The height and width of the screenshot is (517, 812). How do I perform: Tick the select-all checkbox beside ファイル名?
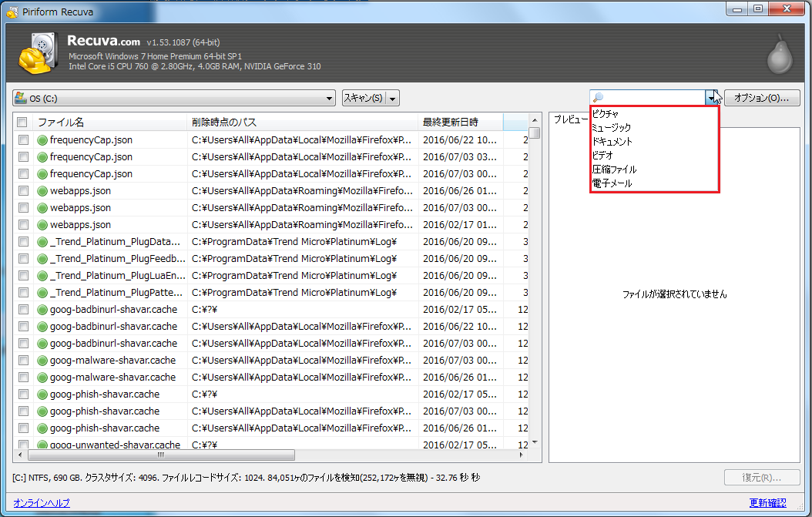click(22, 123)
